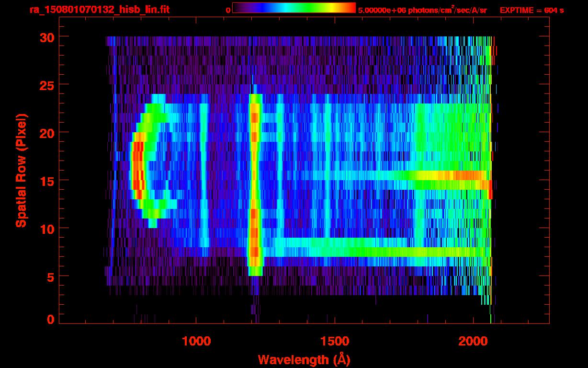Click the 0 spatial row tick label
Viewport: 588px width, 368px height.
coord(51,319)
